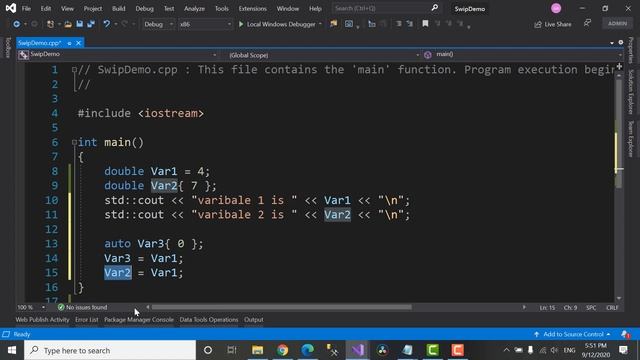Image resolution: width=640 pixels, height=360 pixels.
Task: Click the Send Feedback person icon
Action: pyautogui.click(x=587, y=23)
